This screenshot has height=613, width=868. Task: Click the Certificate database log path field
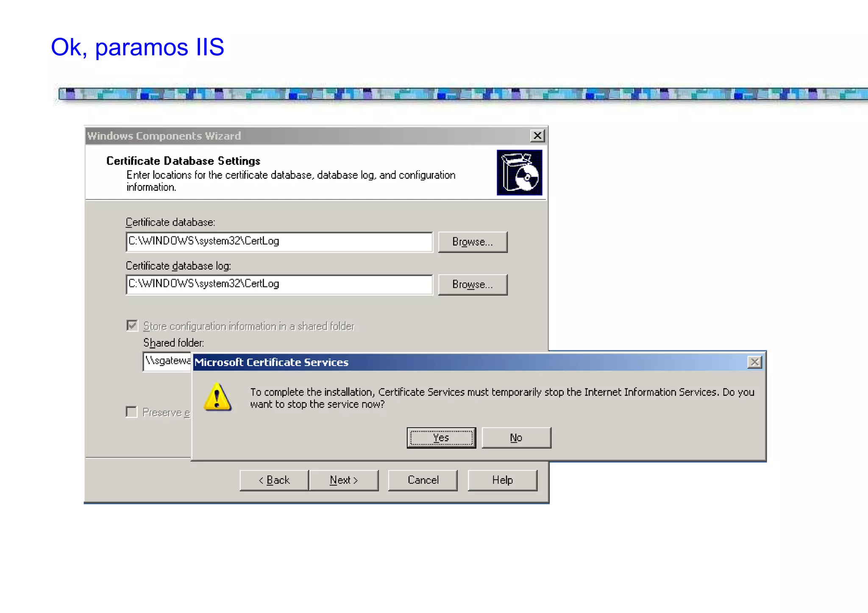click(x=279, y=284)
